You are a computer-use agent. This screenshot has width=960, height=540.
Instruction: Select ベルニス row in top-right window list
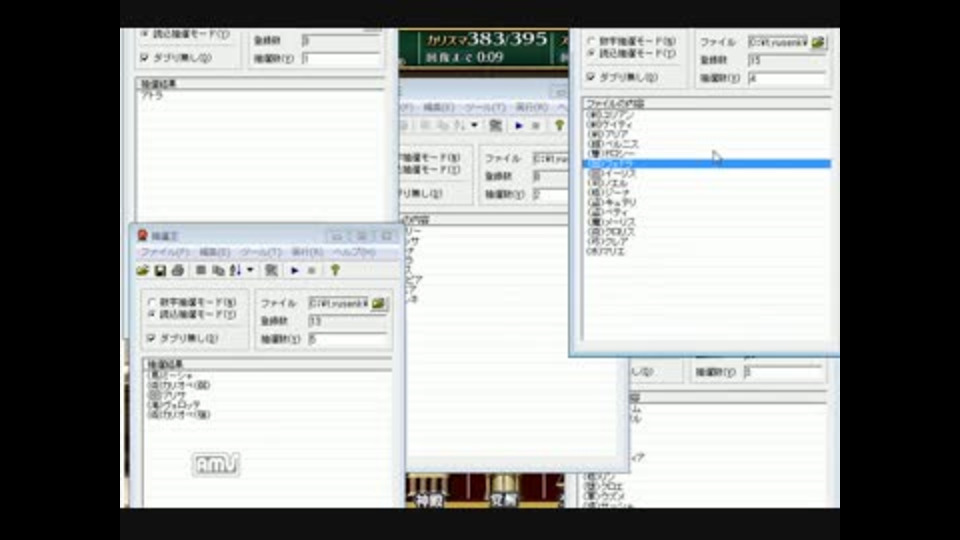[707, 144]
